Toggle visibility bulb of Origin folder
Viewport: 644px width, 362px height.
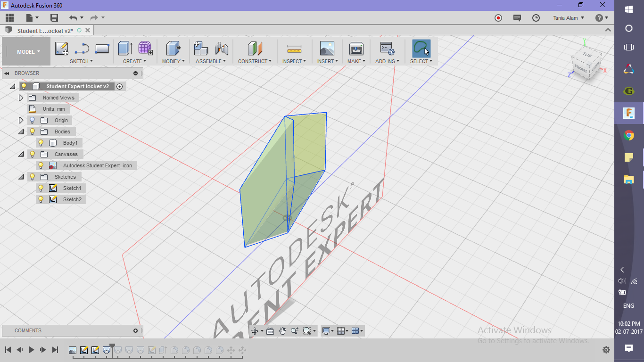tap(33, 120)
